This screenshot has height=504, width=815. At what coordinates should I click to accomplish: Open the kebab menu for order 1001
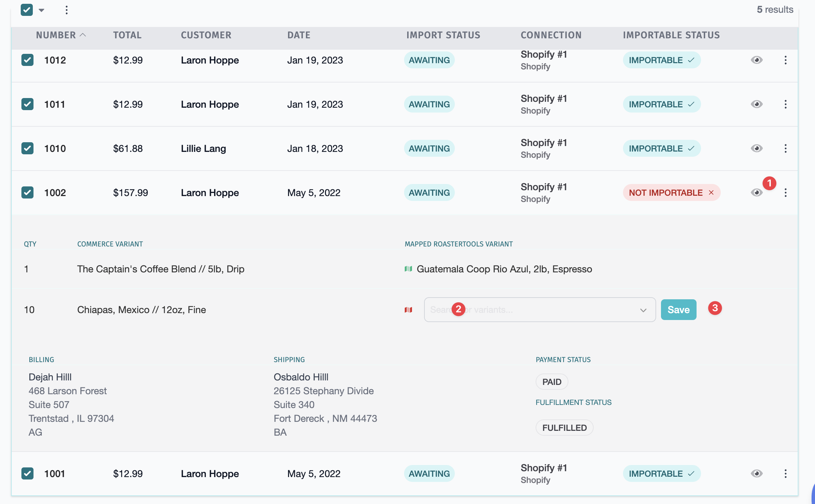(785, 474)
